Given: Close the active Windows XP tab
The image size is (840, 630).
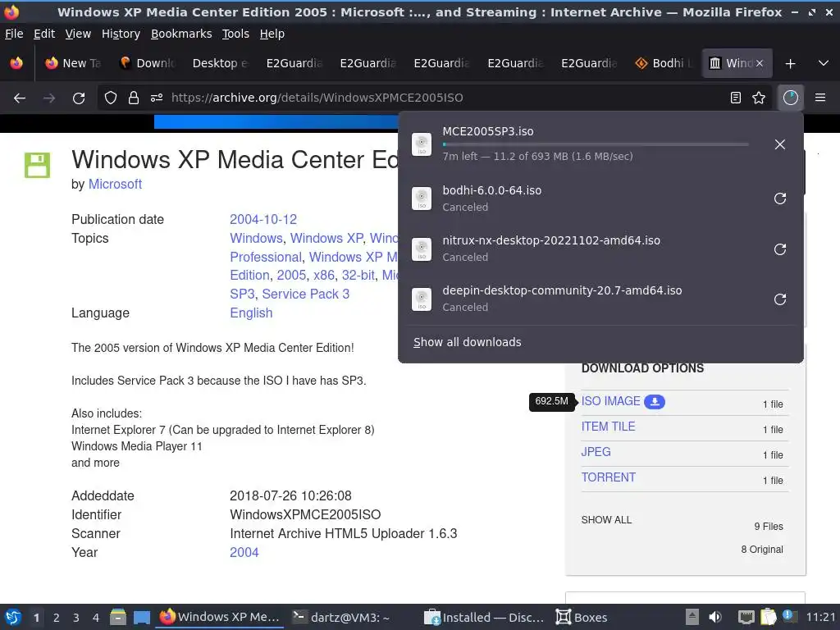Looking at the screenshot, I should [x=759, y=64].
